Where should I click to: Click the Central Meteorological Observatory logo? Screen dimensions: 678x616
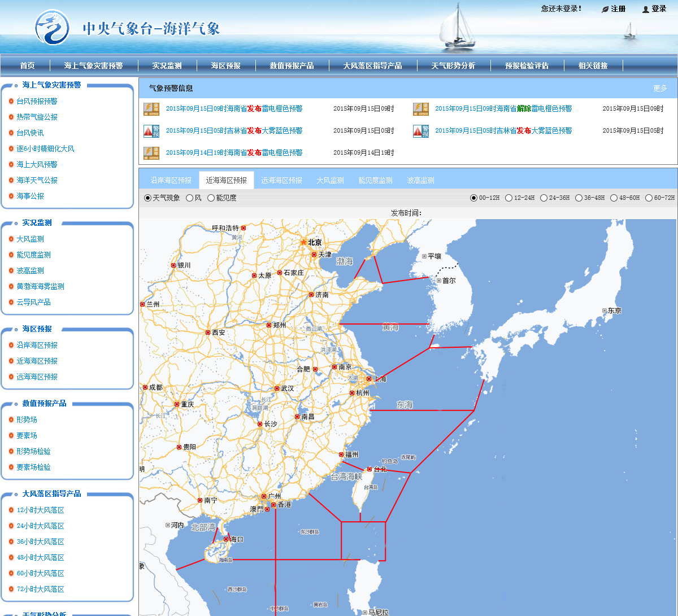click(51, 27)
